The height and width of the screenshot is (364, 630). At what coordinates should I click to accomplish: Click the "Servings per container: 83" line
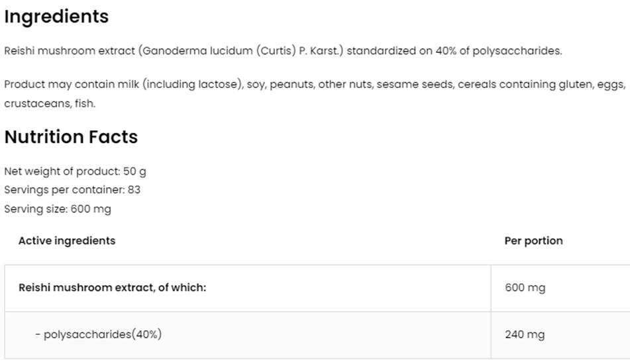pyautogui.click(x=72, y=190)
